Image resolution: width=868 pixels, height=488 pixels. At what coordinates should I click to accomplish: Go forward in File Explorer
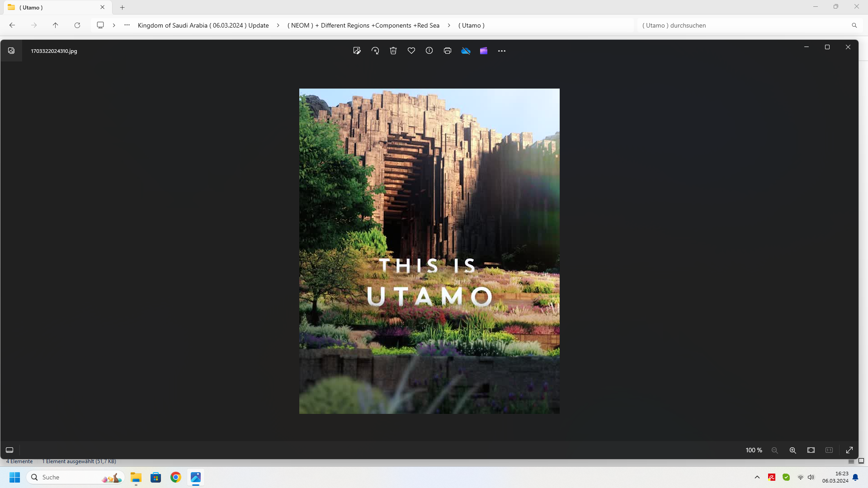pos(34,25)
